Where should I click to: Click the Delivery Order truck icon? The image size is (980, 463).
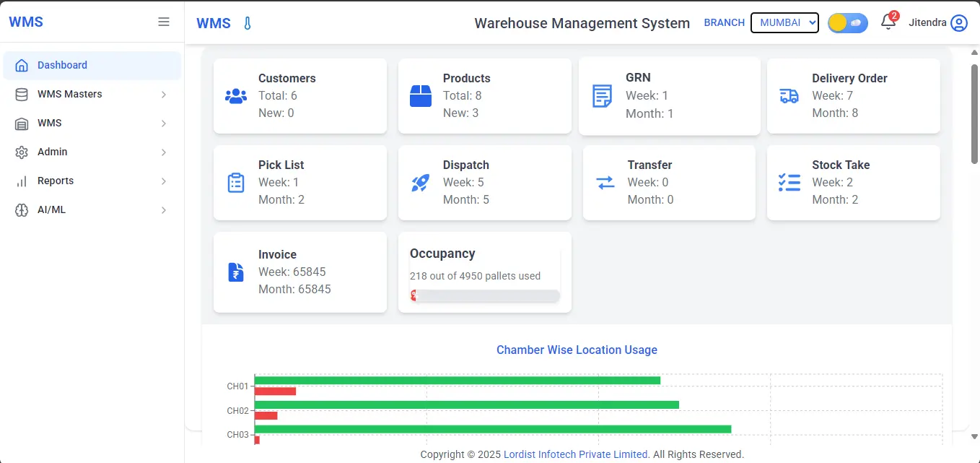[788, 95]
